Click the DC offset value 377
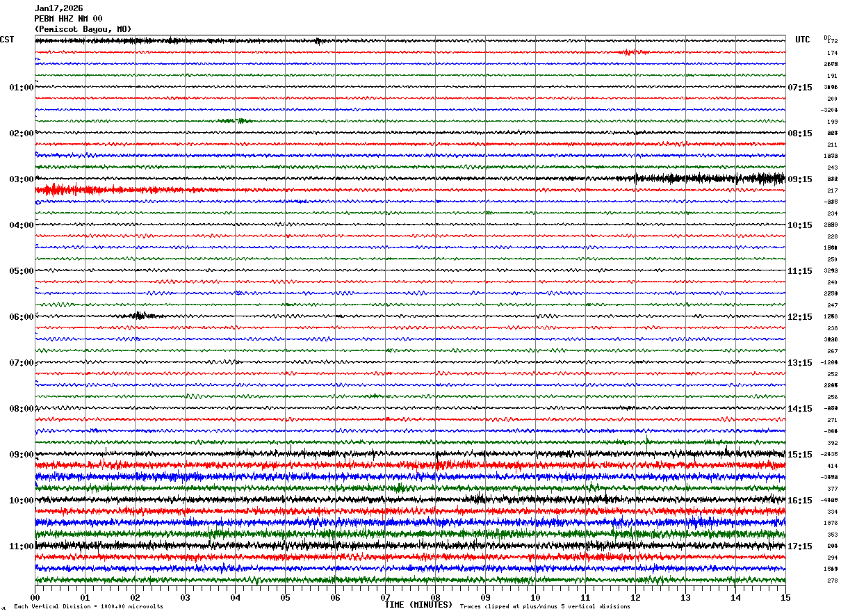This screenshot has width=841, height=616. pos(832,489)
